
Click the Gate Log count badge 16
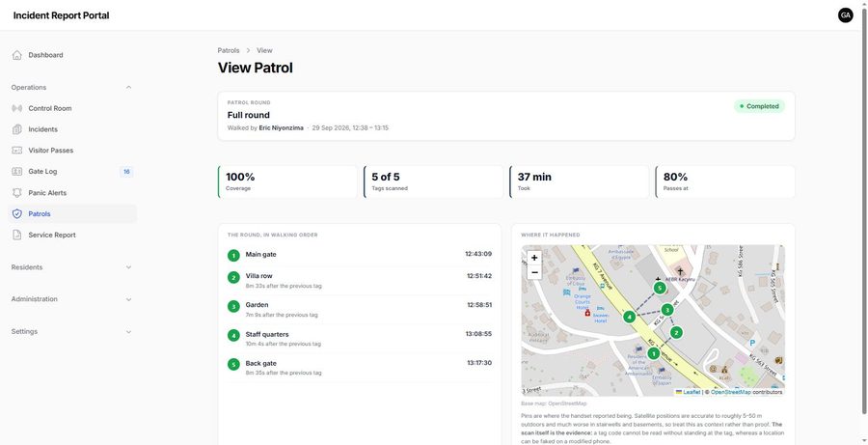tap(126, 172)
